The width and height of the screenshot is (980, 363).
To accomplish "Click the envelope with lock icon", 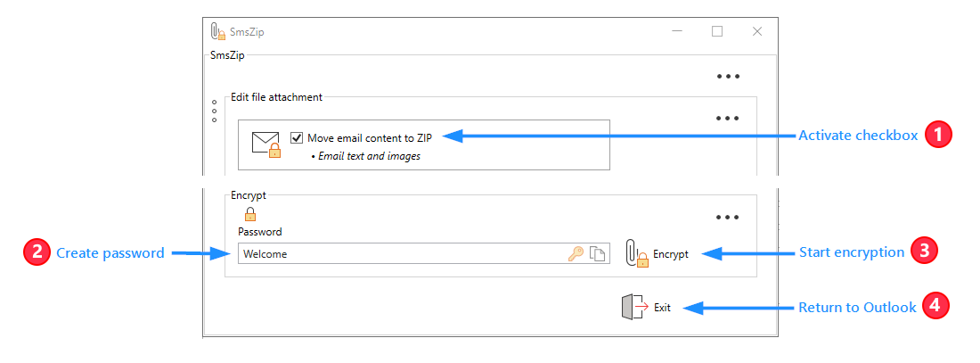I will point(266,144).
